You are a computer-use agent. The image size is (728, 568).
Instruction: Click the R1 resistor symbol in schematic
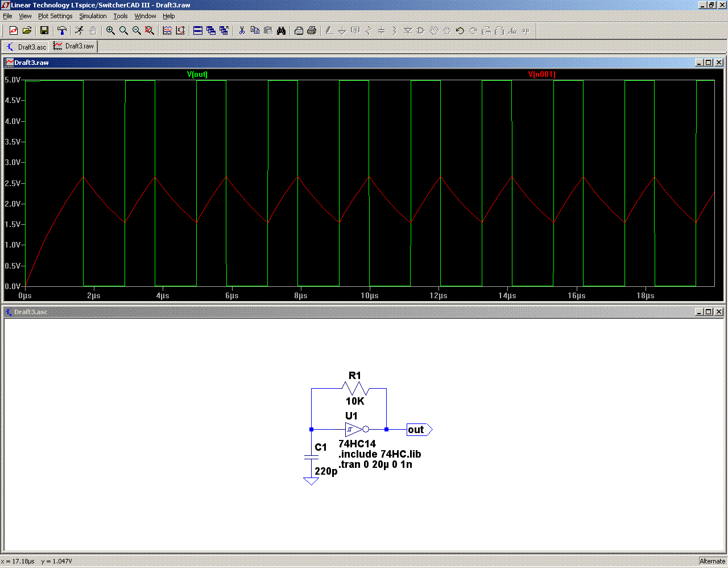click(x=355, y=389)
